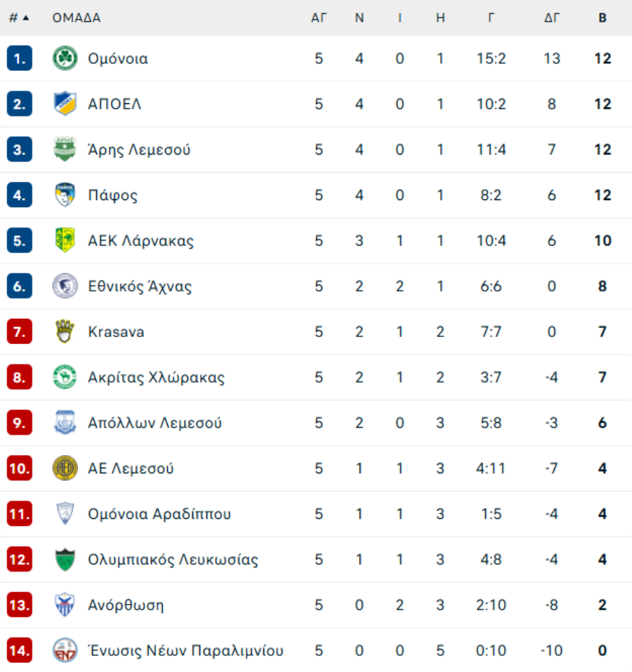
Task: Click the Πάφος team crest
Action: 65,195
